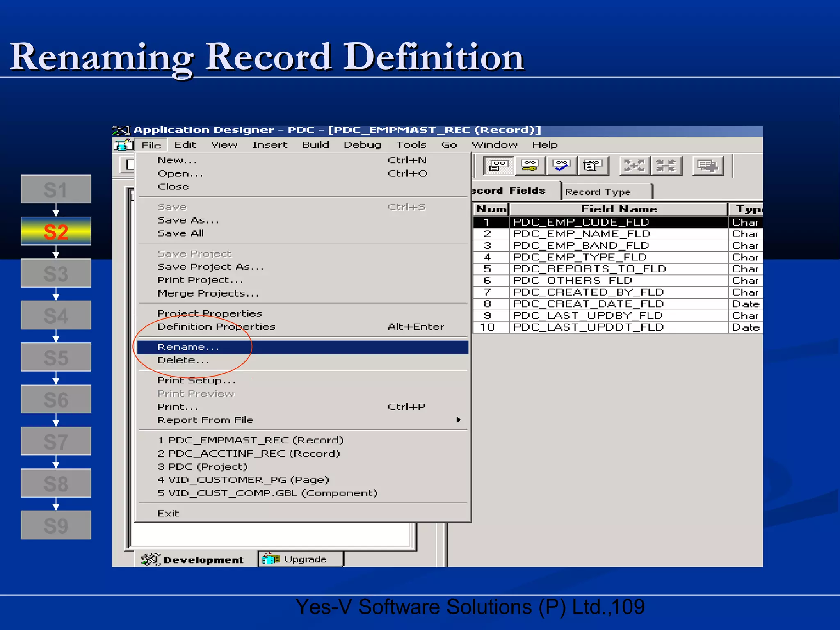Choose Save All from the File menu
This screenshot has width=840, height=630.
tap(303, 233)
